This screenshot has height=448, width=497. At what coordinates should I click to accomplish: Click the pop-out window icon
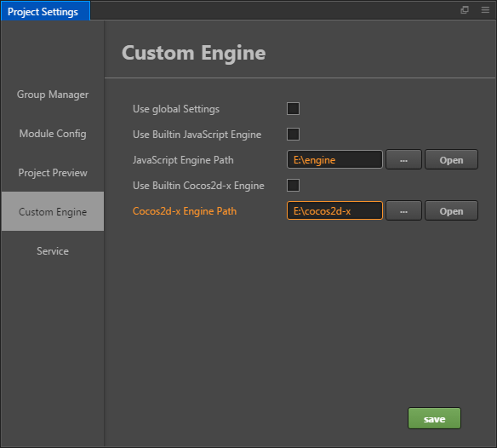click(465, 10)
